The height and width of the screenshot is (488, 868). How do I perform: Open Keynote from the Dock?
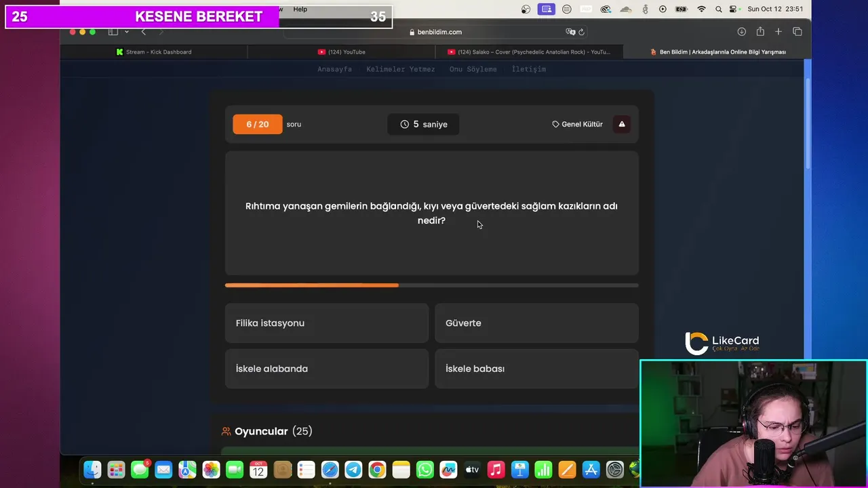519,470
